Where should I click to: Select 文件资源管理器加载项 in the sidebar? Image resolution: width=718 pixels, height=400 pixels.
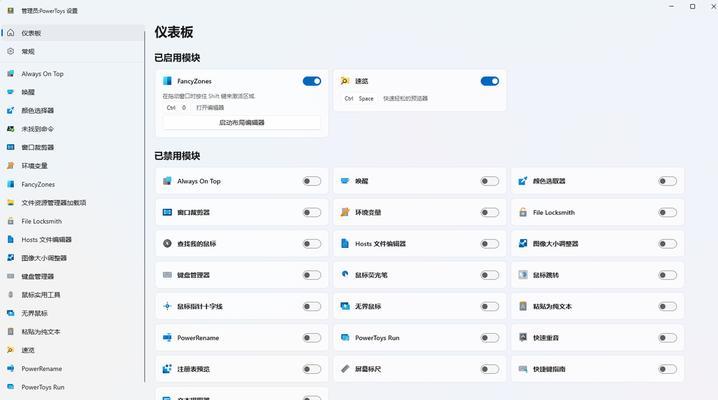coord(72,203)
